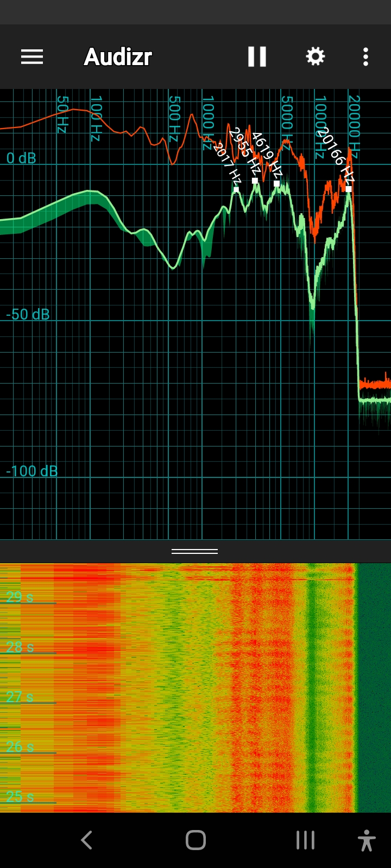Screen dimensions: 391x868
Task: Select the 2955 Hz peak marker
Action: point(255,181)
